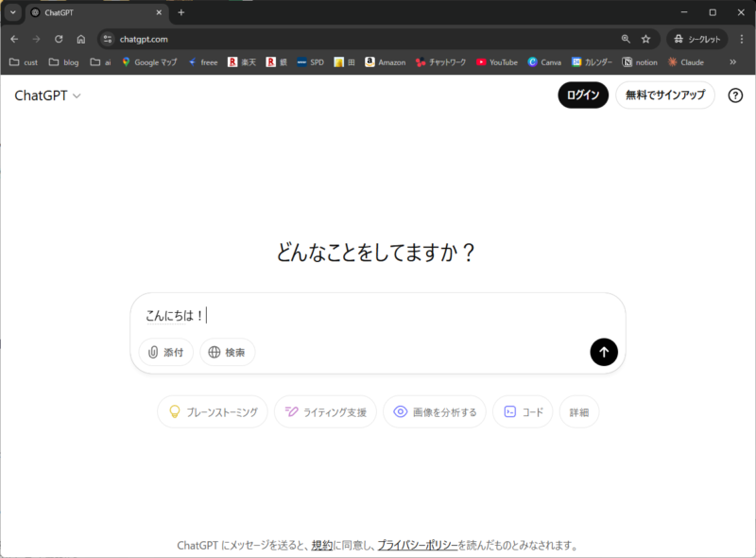This screenshot has width=756, height=558.
Task: Choose the ブレーンストーミング suggestion
Action: pos(213,411)
